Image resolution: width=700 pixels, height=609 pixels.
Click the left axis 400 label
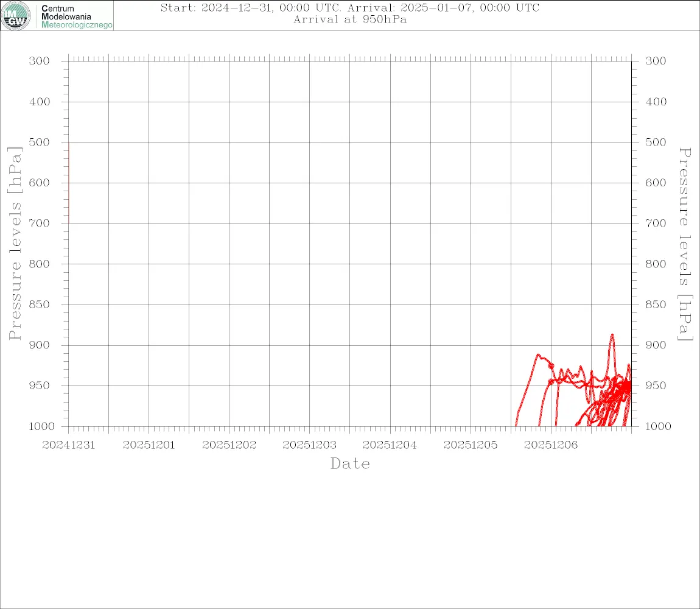point(40,102)
